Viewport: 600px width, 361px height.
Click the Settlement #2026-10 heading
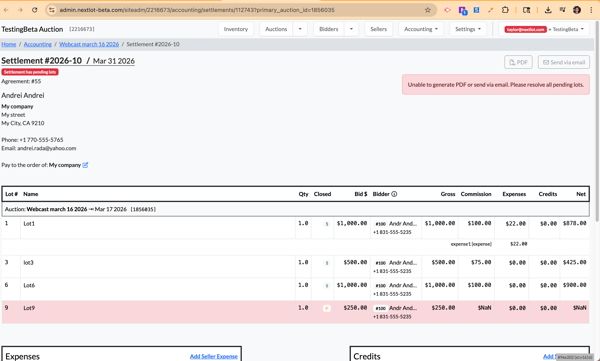41,60
